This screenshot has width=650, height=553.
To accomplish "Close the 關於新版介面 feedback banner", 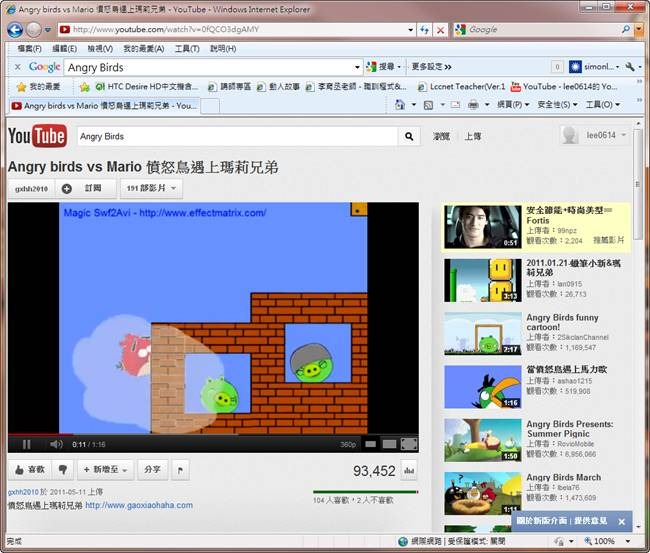I will [x=621, y=522].
